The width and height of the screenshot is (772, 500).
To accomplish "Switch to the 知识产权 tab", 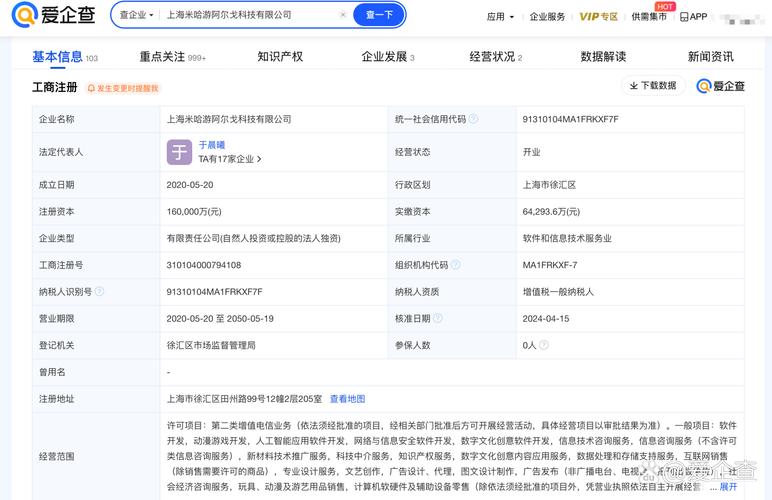I will click(280, 57).
